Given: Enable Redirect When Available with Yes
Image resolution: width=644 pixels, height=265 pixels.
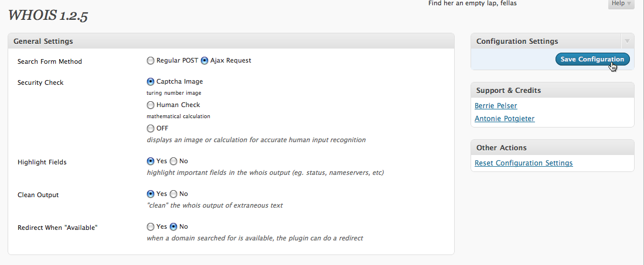Looking at the screenshot, I should (x=151, y=226).
